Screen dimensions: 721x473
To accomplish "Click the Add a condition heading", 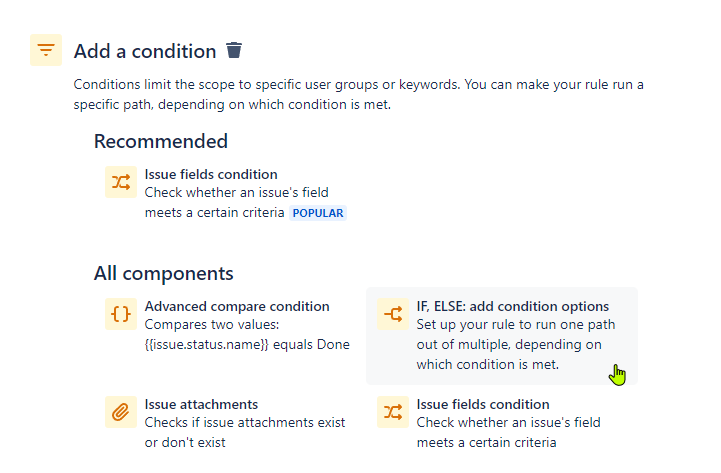I will [x=145, y=51].
